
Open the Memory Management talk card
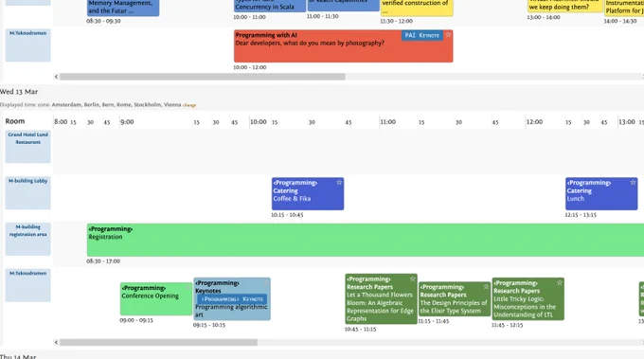click(x=123, y=8)
